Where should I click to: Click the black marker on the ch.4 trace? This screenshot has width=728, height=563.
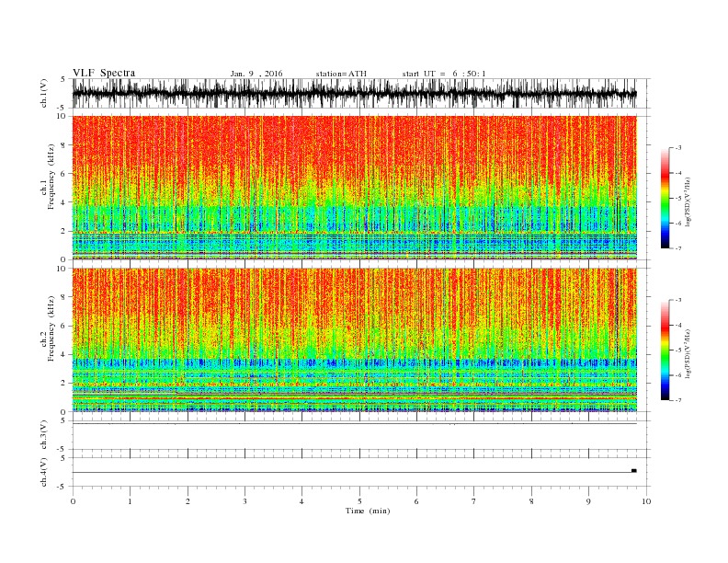(x=633, y=471)
